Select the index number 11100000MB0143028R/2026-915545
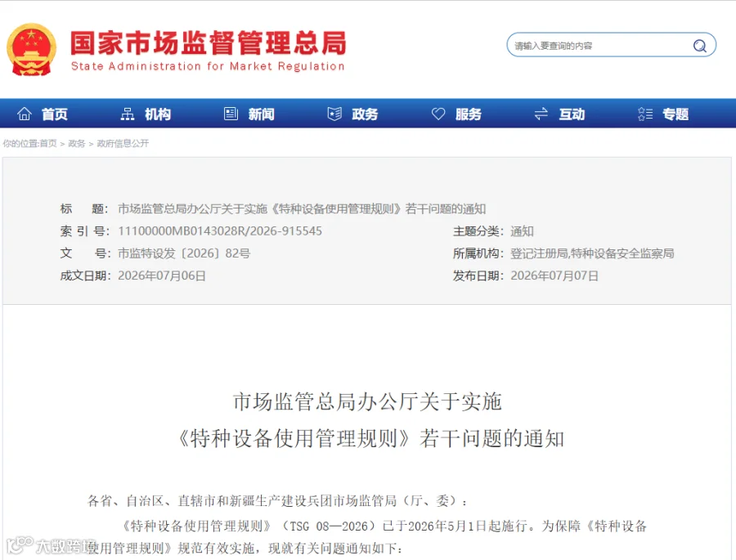Image resolution: width=736 pixels, height=560 pixels. click(x=220, y=231)
